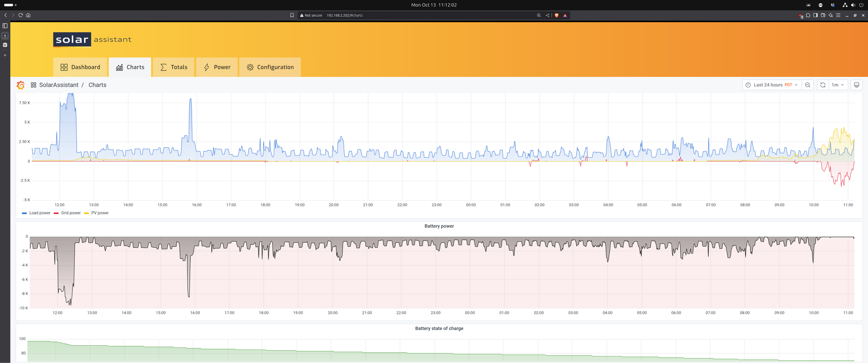868x363 pixels.
Task: Click the Grafana logo icon
Action: click(21, 85)
